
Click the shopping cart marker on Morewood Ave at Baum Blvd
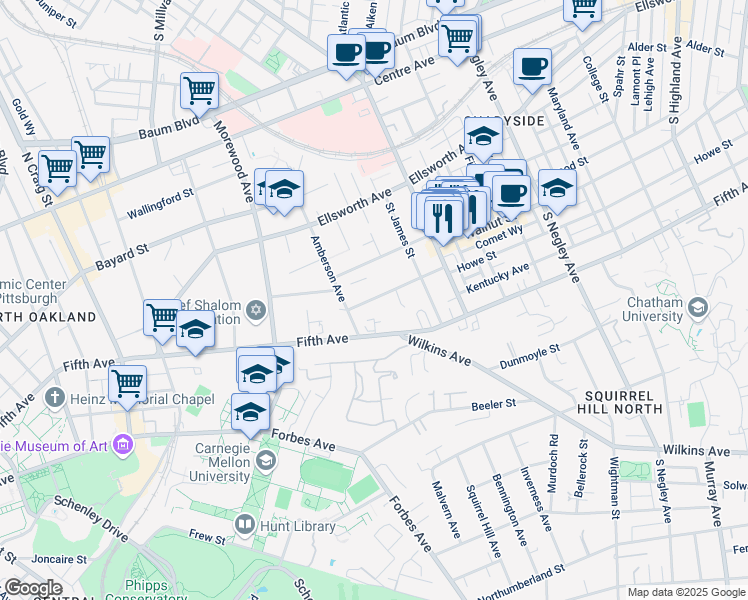(x=199, y=93)
